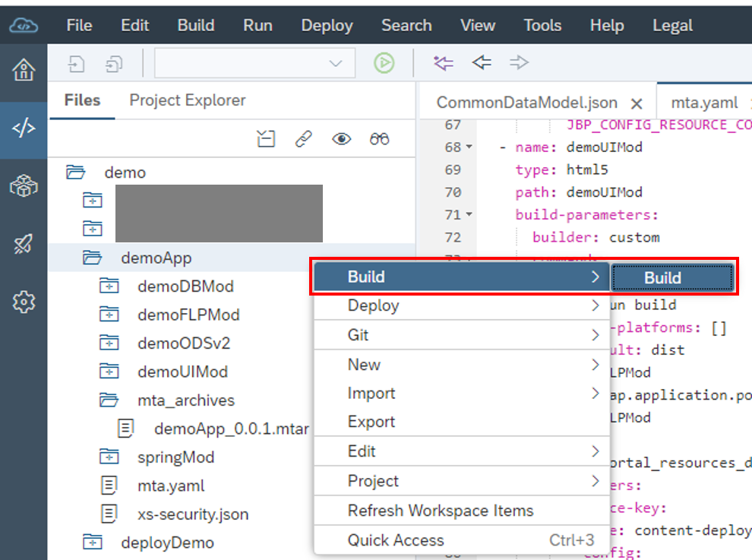The image size is (752, 560).
Task: Open New submenu in context menu
Action: click(x=461, y=365)
